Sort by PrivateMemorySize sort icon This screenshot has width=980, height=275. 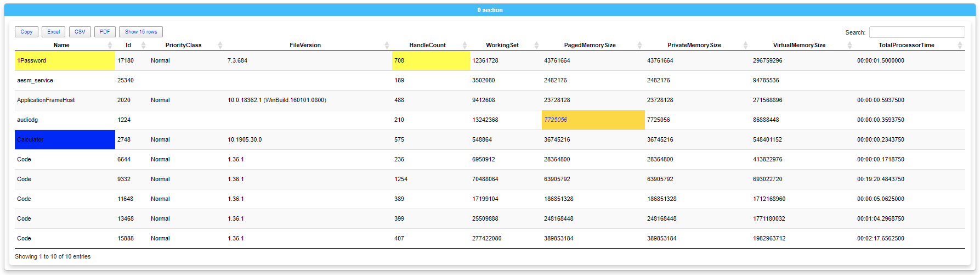tap(745, 46)
